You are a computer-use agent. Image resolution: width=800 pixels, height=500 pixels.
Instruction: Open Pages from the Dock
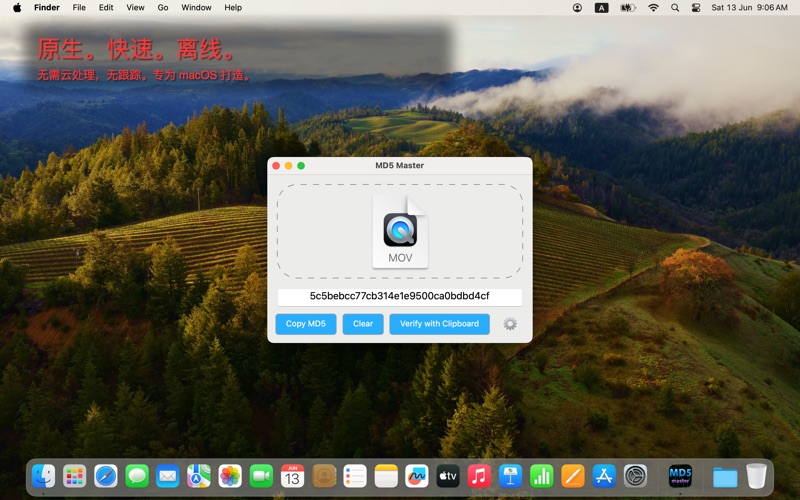tap(572, 476)
